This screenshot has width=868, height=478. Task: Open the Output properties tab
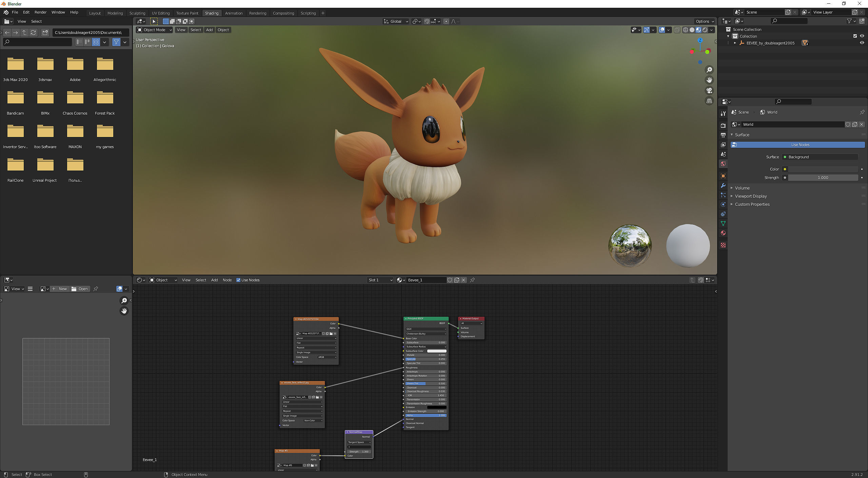point(723,135)
